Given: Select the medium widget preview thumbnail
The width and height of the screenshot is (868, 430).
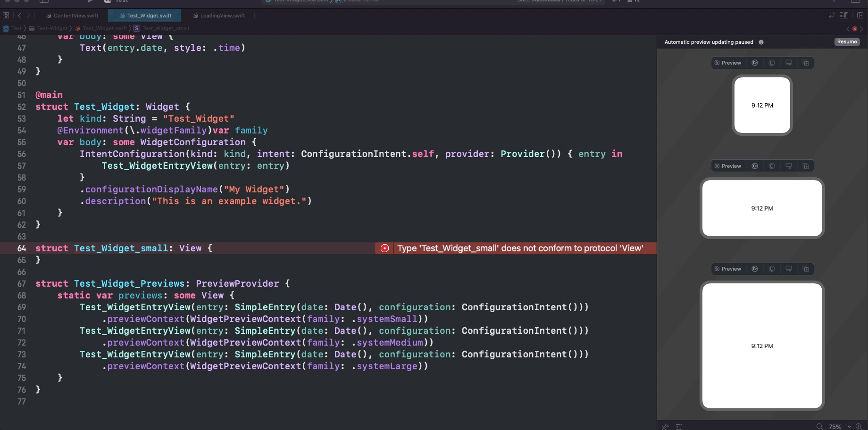Looking at the screenshot, I should coord(762,208).
